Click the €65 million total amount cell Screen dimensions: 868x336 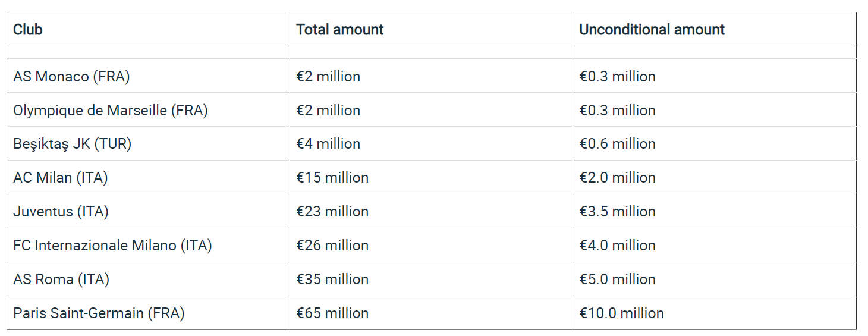coord(431,313)
